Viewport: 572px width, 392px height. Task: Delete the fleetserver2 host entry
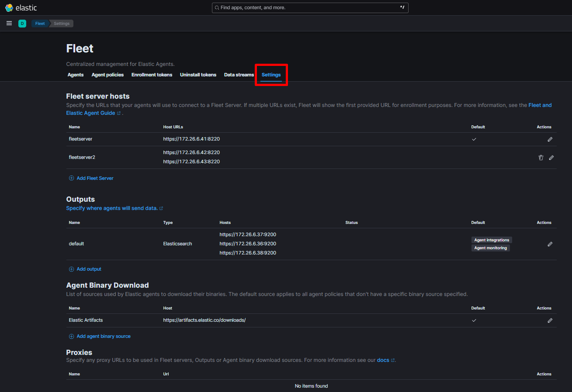pos(541,158)
